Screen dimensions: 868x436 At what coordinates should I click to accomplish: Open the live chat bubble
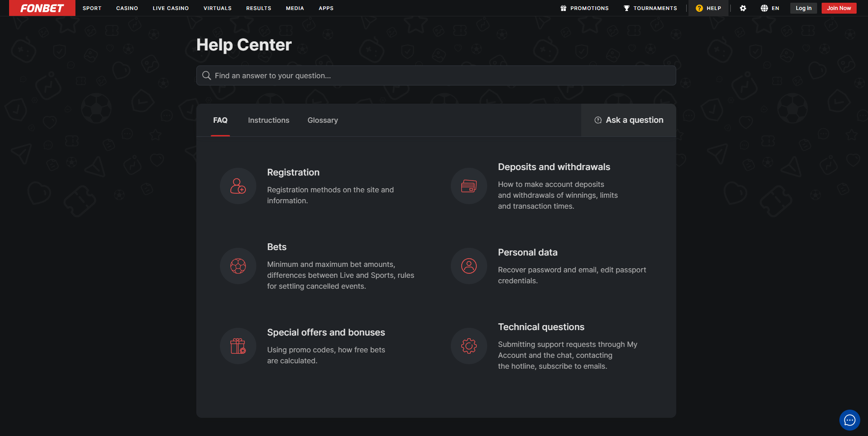[x=849, y=420]
